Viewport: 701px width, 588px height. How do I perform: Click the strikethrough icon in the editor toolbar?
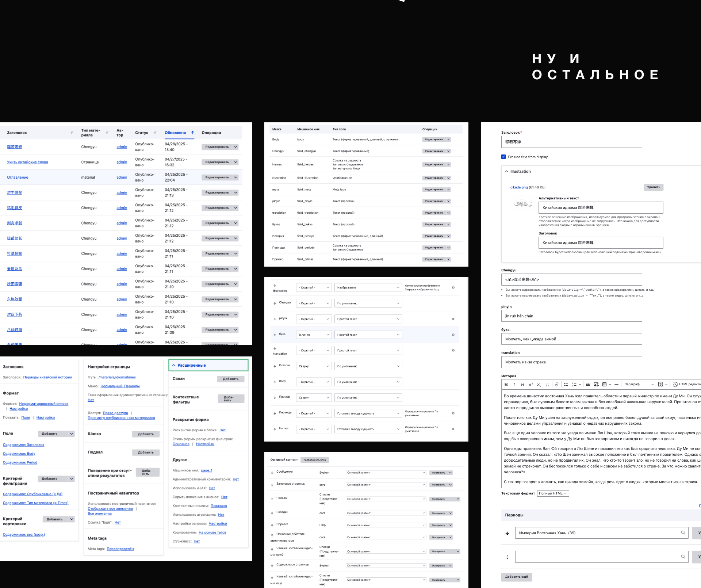[522, 384]
